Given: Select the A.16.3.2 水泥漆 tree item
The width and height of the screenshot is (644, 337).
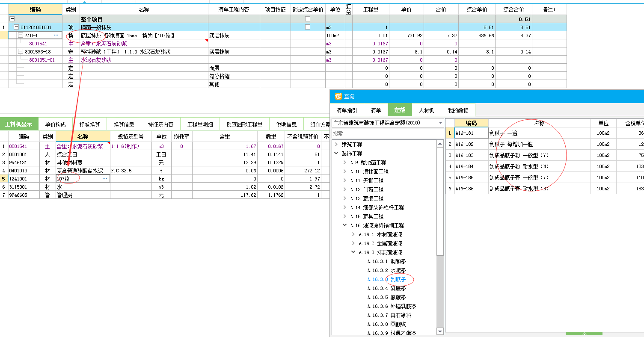Looking at the screenshot, I should [386, 270].
